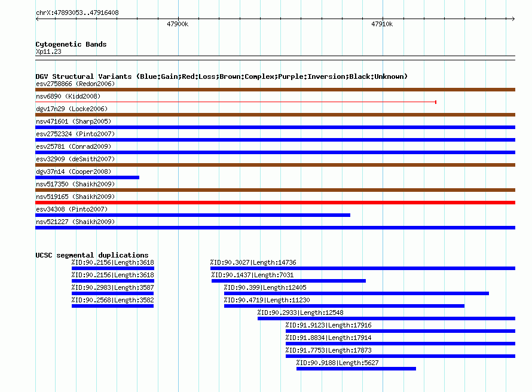Viewport: 532px width, 392px height.
Task: Click the blue esv34308 (Pinto2007) gain bar
Action: (x=192, y=215)
